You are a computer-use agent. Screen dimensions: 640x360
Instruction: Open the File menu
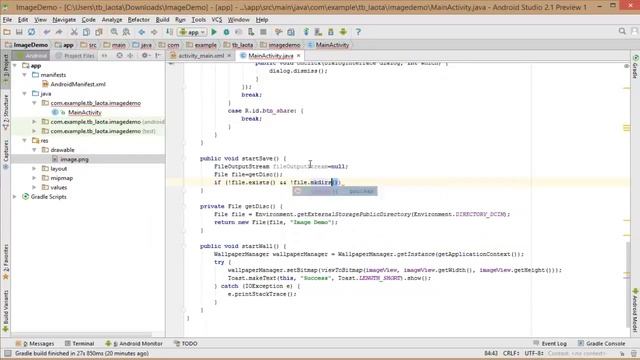point(7,20)
